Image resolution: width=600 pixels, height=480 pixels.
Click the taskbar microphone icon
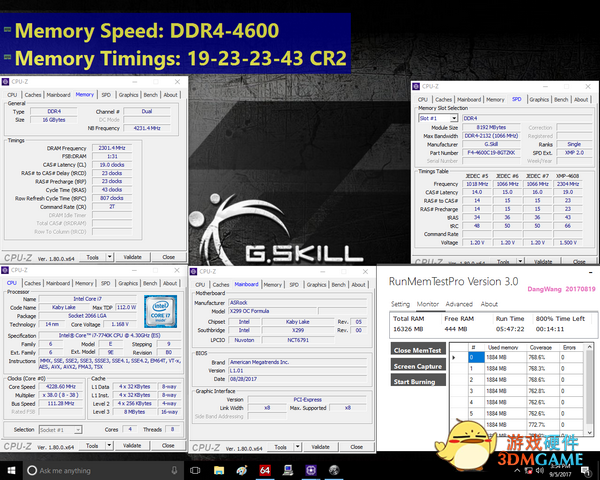174,470
